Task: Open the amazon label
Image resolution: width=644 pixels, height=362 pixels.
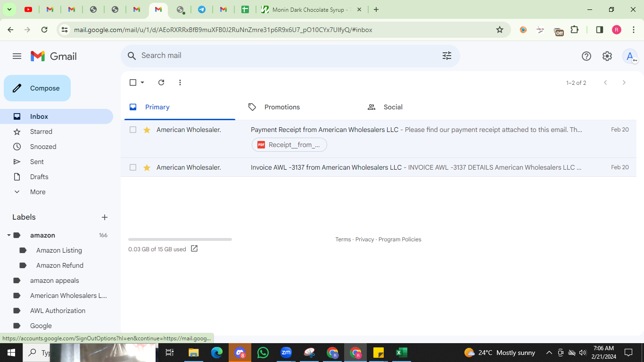Action: (42, 235)
